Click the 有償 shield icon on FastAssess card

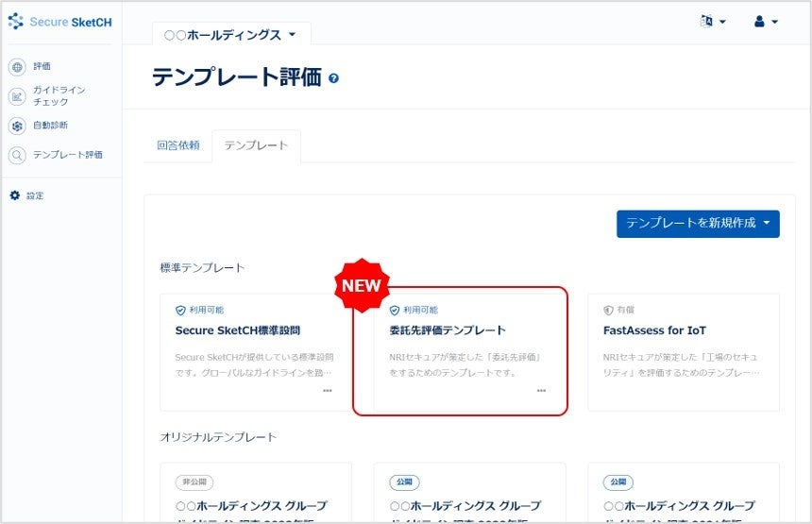tap(608, 311)
